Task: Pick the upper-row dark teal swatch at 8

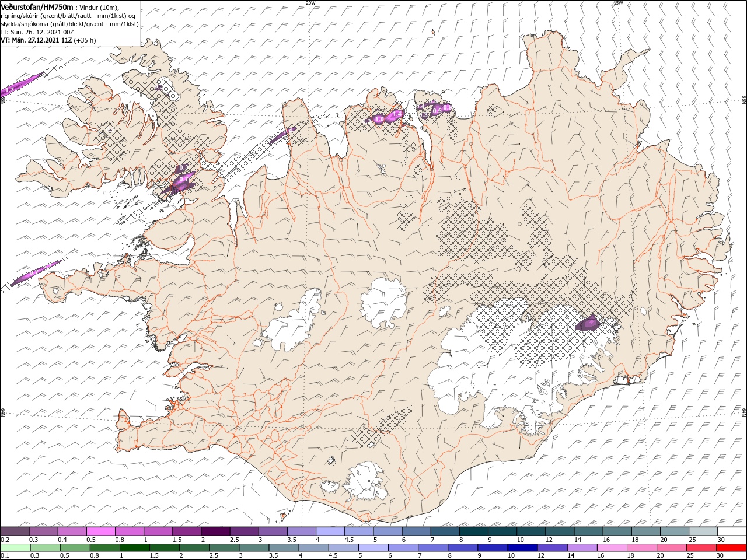Action: pyautogui.click(x=473, y=531)
